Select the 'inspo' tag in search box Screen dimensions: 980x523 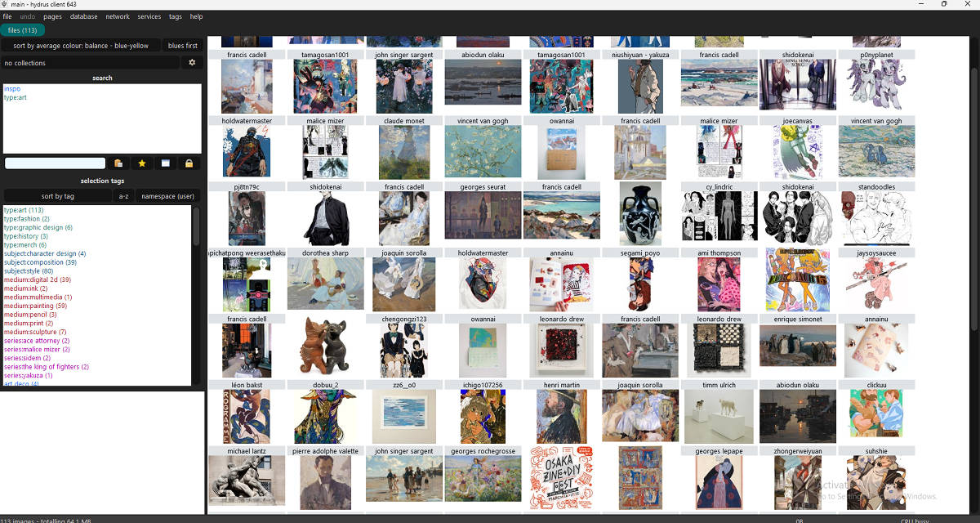[12, 88]
